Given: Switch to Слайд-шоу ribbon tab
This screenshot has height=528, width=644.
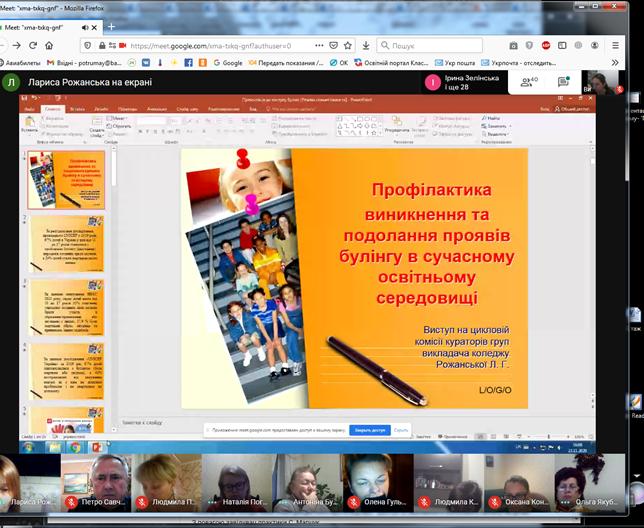Looking at the screenshot, I should [187, 109].
